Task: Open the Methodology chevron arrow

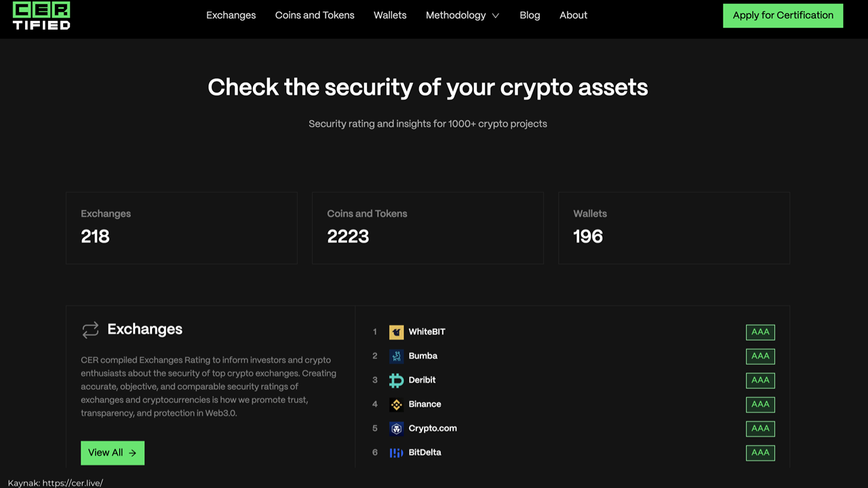Action: (495, 15)
